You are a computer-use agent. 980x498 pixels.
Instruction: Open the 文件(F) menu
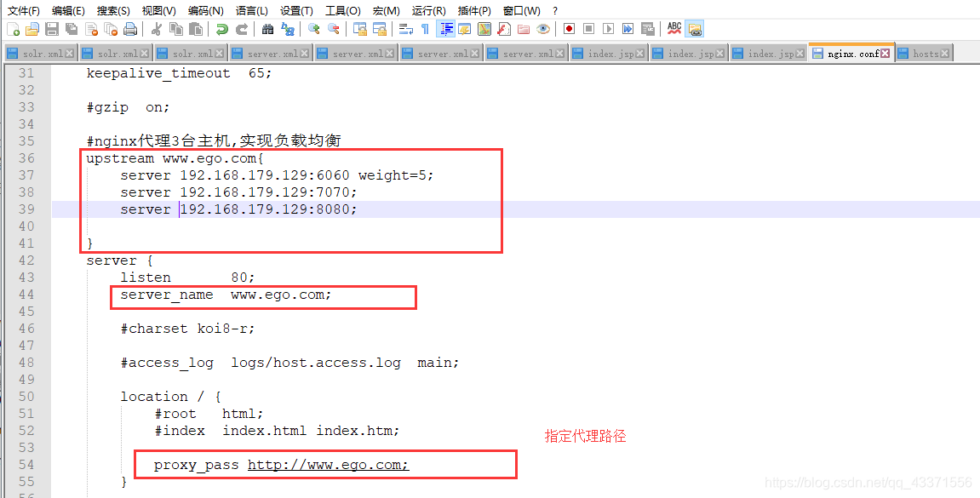tap(23, 10)
